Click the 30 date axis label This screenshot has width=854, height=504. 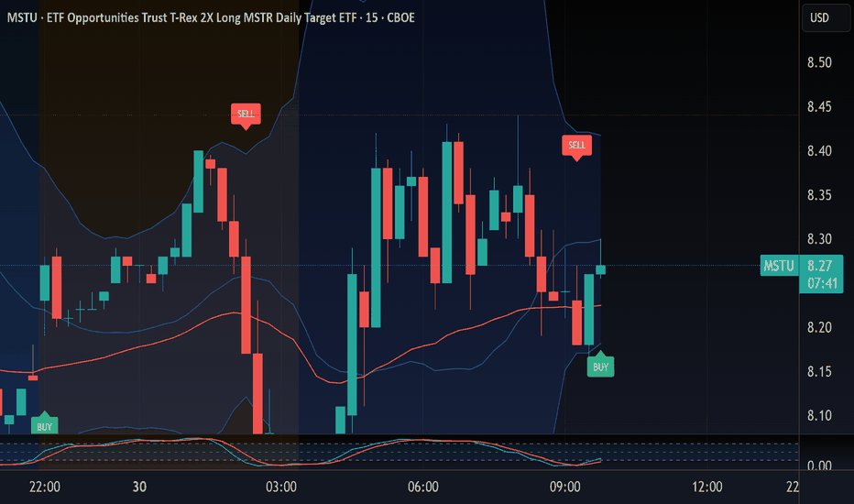(139, 487)
